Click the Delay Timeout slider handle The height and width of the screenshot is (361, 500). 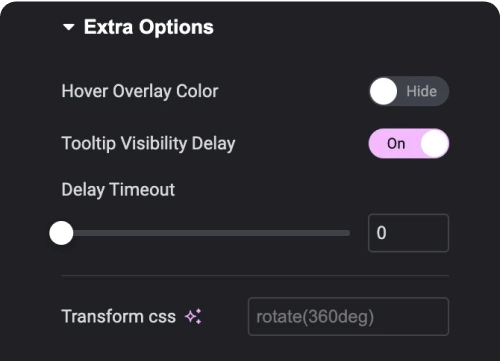pos(61,233)
